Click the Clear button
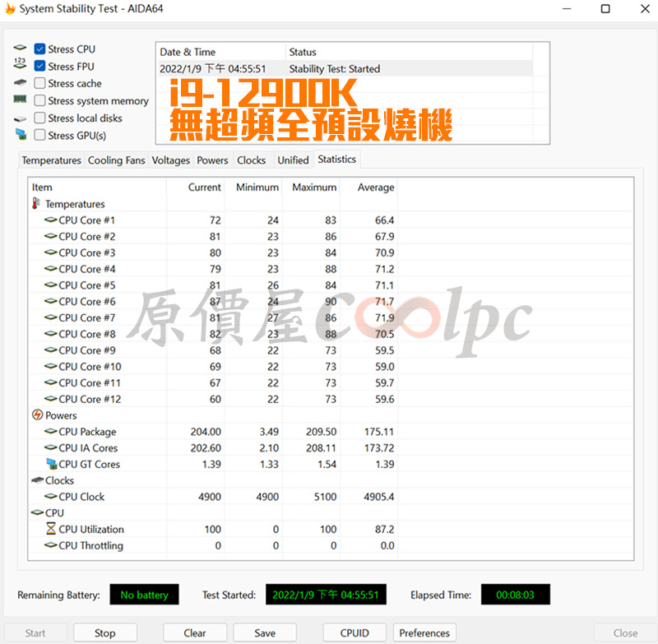The image size is (658, 644). [x=195, y=632]
